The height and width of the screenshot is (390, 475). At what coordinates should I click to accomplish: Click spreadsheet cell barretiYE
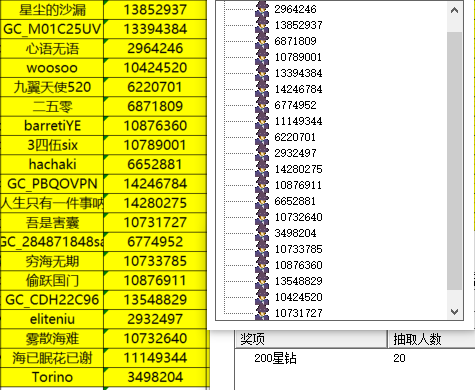pos(52,126)
